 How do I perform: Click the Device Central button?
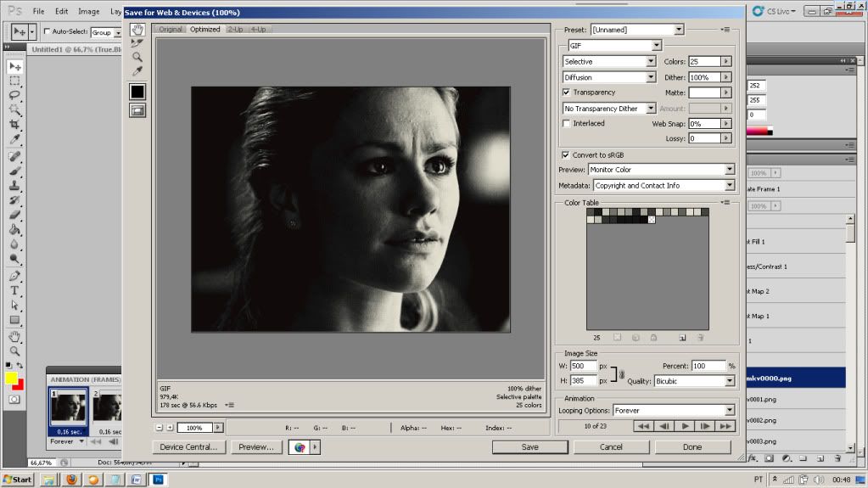(x=189, y=446)
